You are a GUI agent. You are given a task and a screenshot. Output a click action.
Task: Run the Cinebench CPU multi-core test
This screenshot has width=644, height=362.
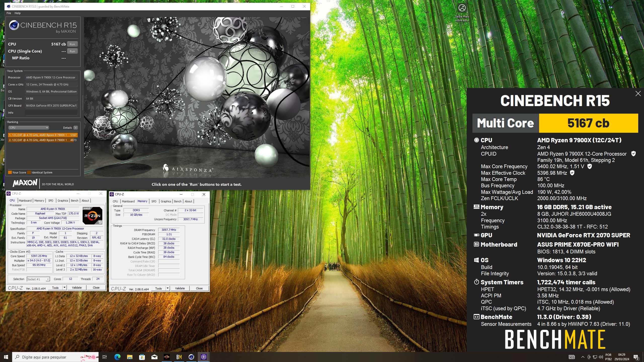coord(72,44)
